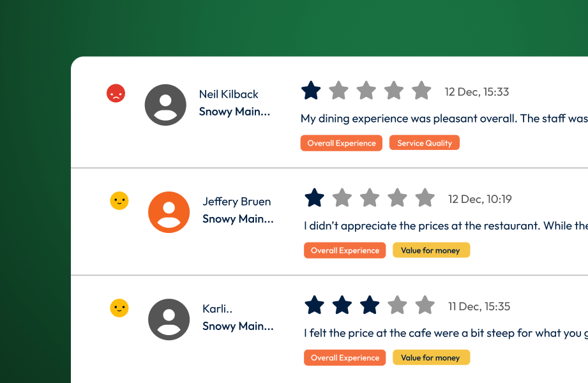588x383 pixels.
Task: Click Snowy Main... location under Karli
Action: coord(238,326)
